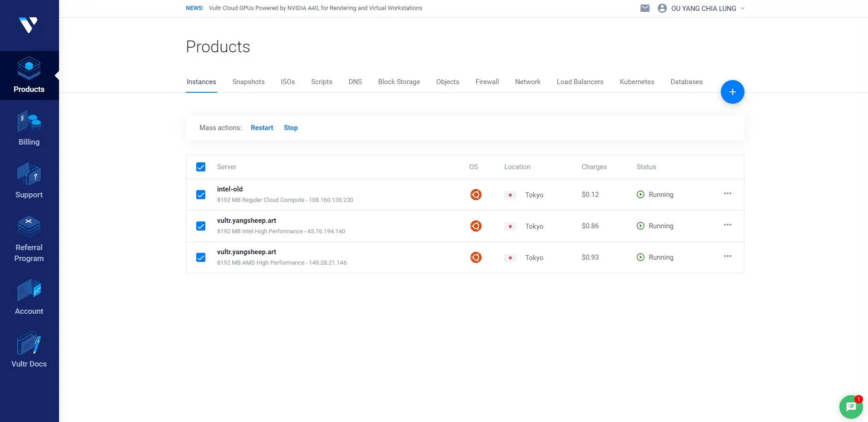Switch to the Scripts tab
The width and height of the screenshot is (868, 422).
(322, 82)
